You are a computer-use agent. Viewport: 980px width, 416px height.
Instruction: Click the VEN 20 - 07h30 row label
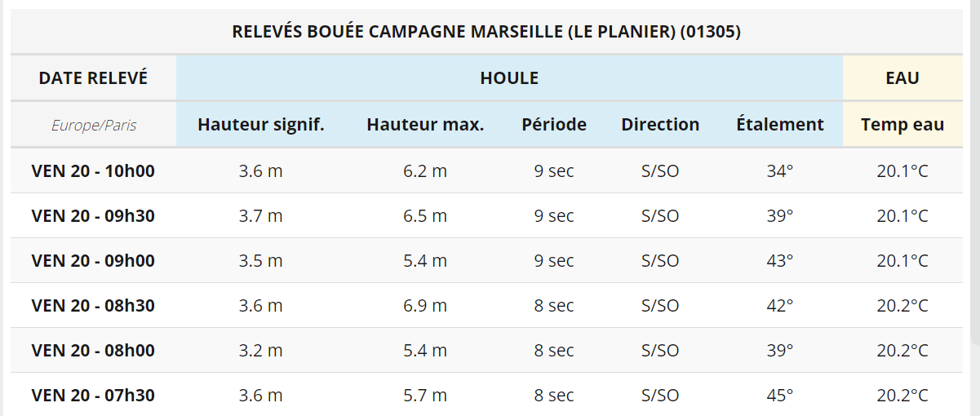(x=93, y=396)
